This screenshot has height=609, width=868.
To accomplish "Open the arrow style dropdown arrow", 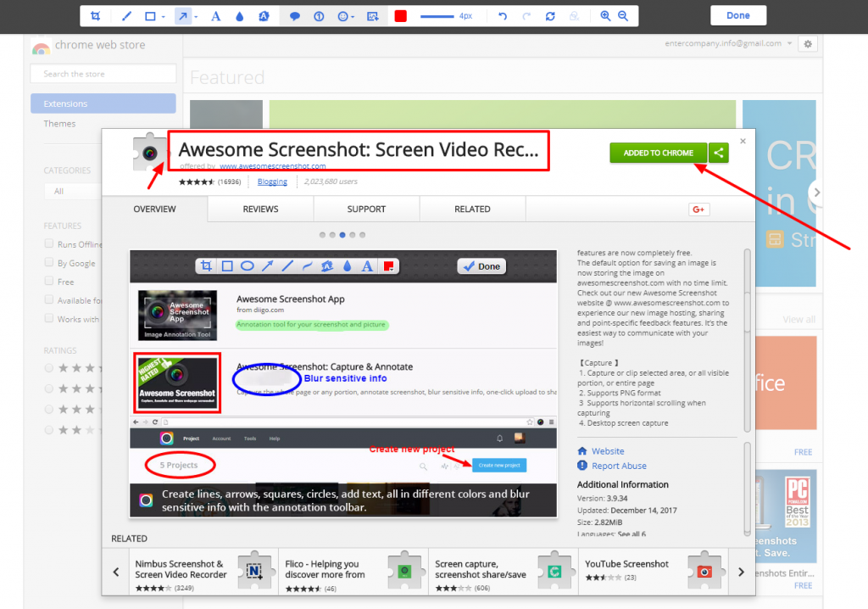I will pos(196,17).
